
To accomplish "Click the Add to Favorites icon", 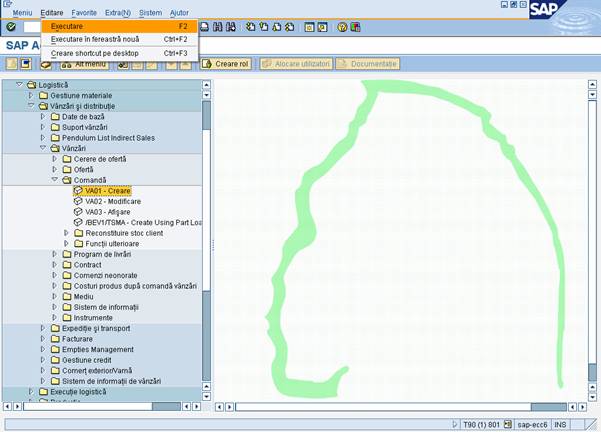I will (x=123, y=66).
